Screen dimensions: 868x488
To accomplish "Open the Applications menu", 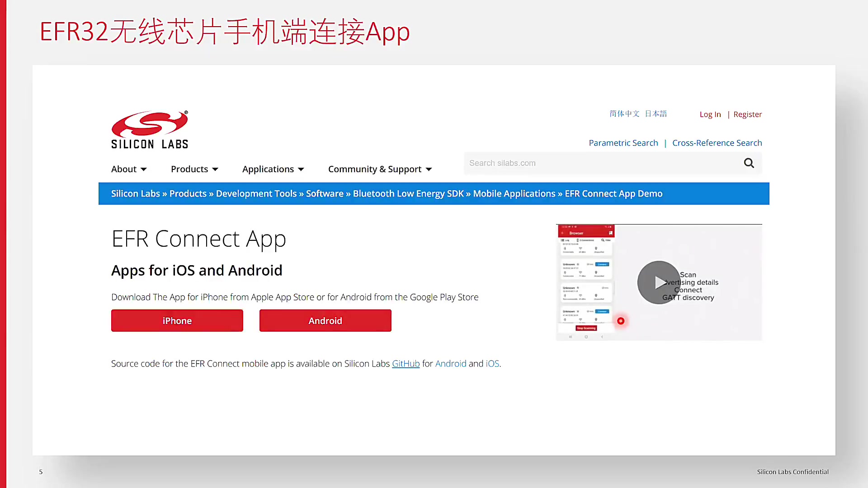I will (x=273, y=169).
